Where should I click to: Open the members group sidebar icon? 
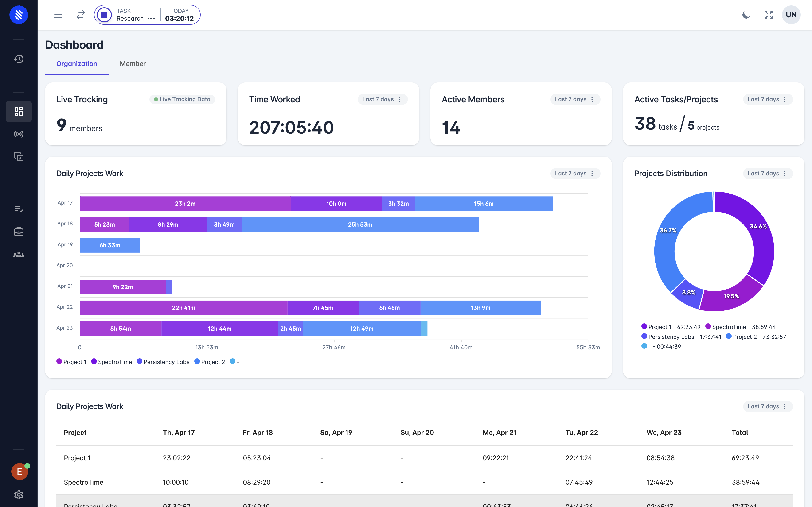click(x=19, y=255)
